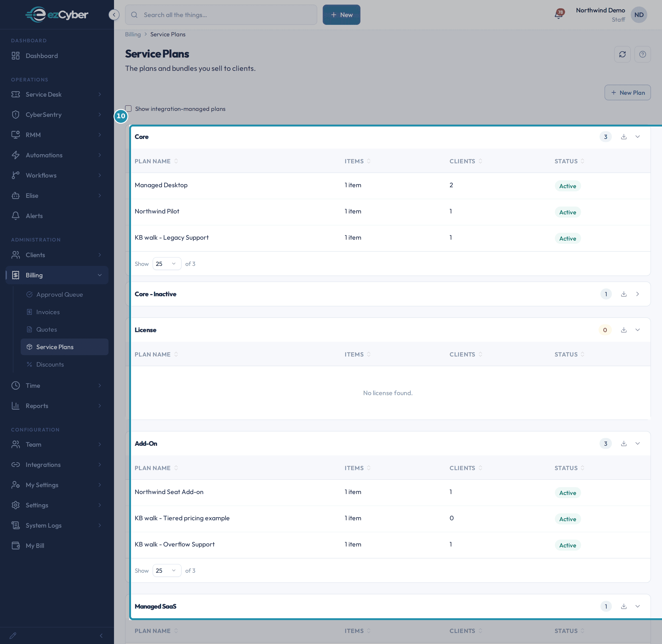Click the collapse arrow at sidebar bottom
This screenshot has height=644, width=662.
tap(101, 635)
